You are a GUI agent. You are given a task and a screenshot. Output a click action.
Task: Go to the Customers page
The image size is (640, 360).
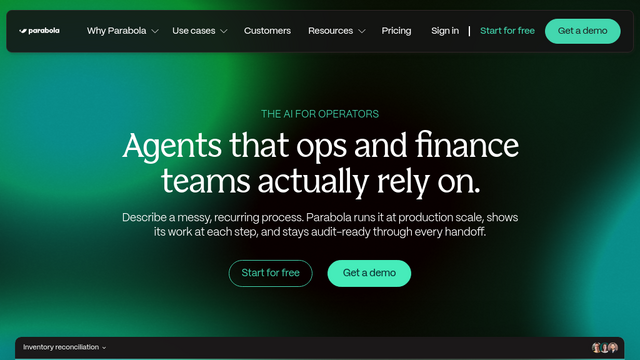click(267, 31)
